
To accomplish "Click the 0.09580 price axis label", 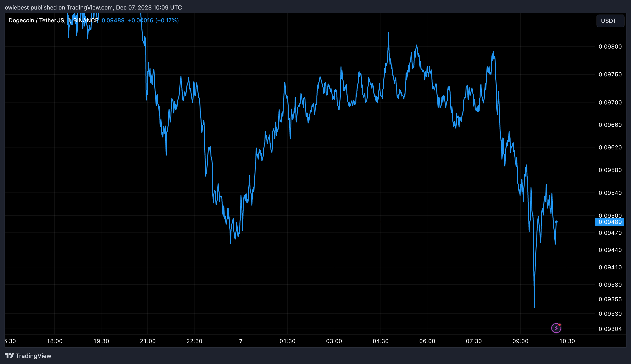I will coord(610,170).
